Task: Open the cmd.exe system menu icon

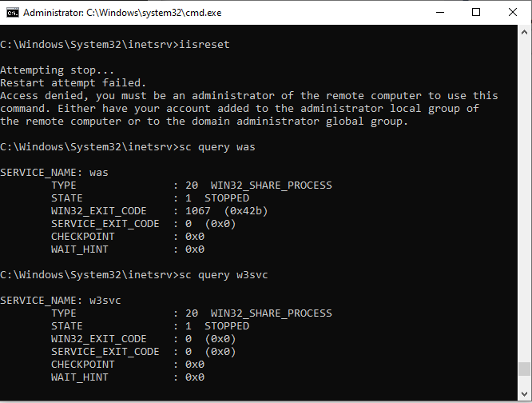Action: (x=13, y=13)
